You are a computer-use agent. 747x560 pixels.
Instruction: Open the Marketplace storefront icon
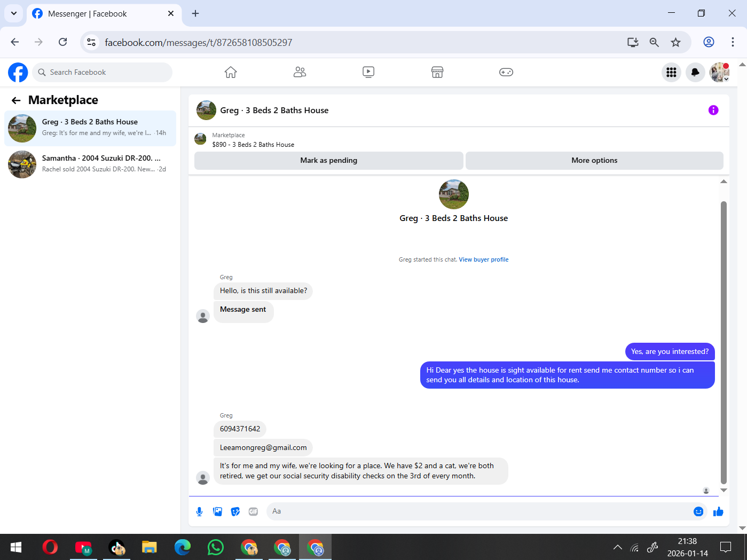point(437,72)
